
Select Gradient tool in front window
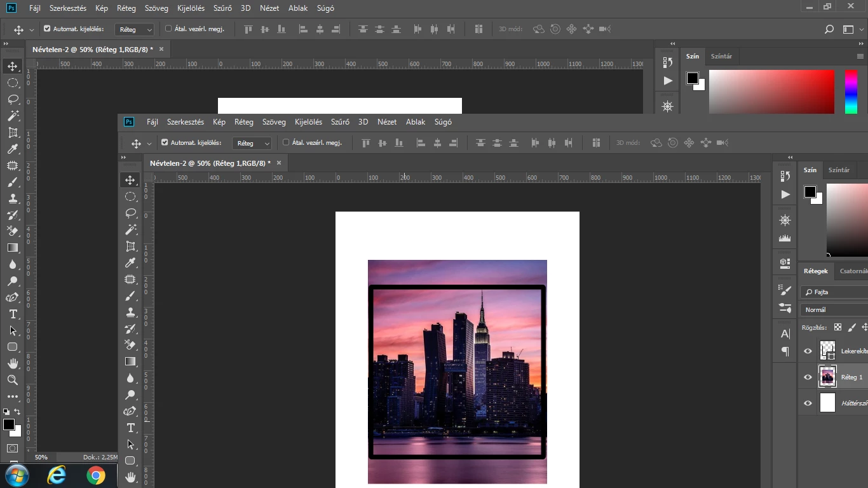tap(130, 362)
